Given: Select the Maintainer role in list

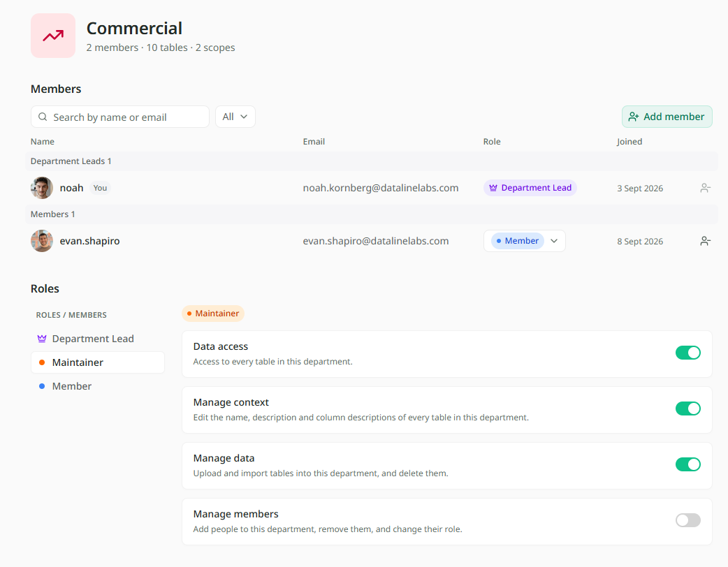Looking at the screenshot, I should point(98,362).
